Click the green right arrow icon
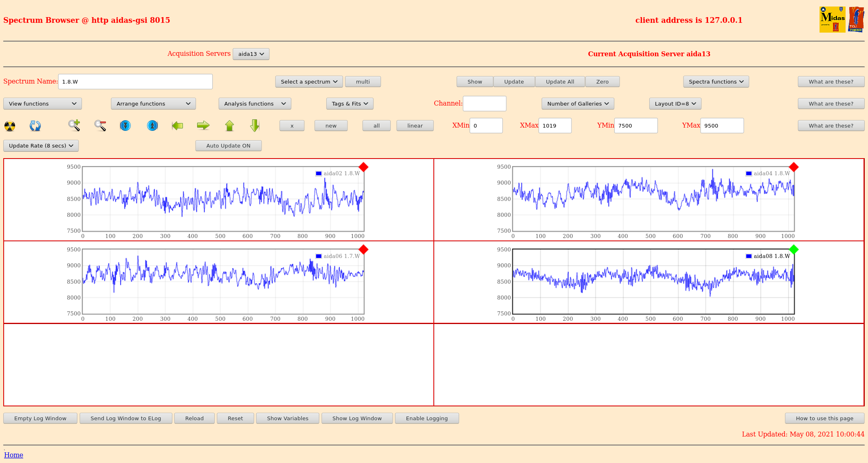This screenshot has height=463, width=868. pos(203,126)
